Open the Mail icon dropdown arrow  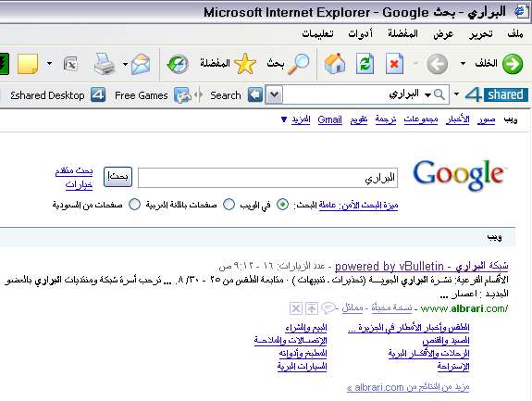coord(125,64)
